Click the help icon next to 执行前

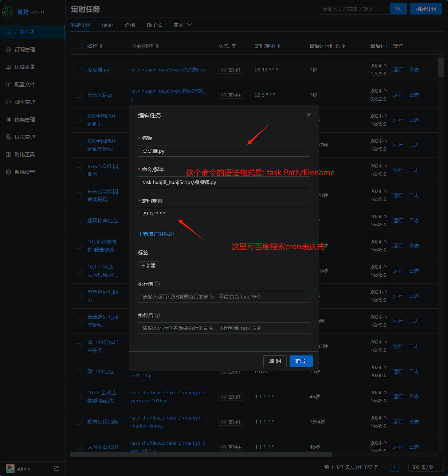(x=157, y=284)
